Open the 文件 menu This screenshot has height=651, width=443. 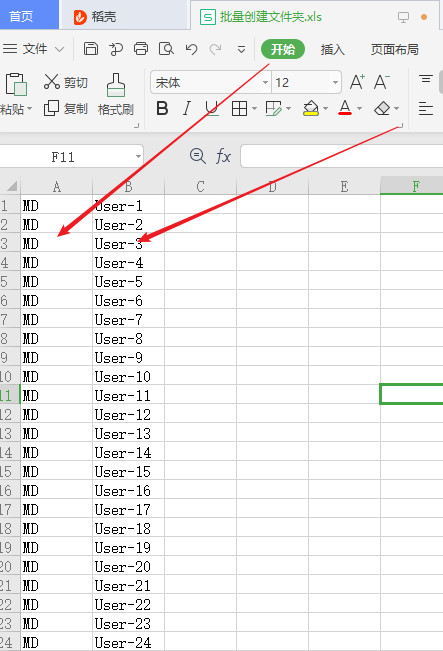tap(33, 49)
